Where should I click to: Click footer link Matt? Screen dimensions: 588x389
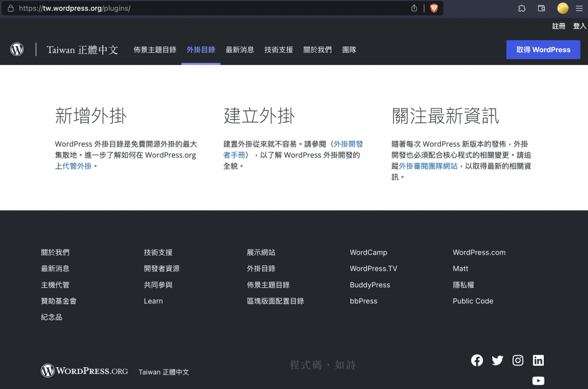[x=460, y=268]
